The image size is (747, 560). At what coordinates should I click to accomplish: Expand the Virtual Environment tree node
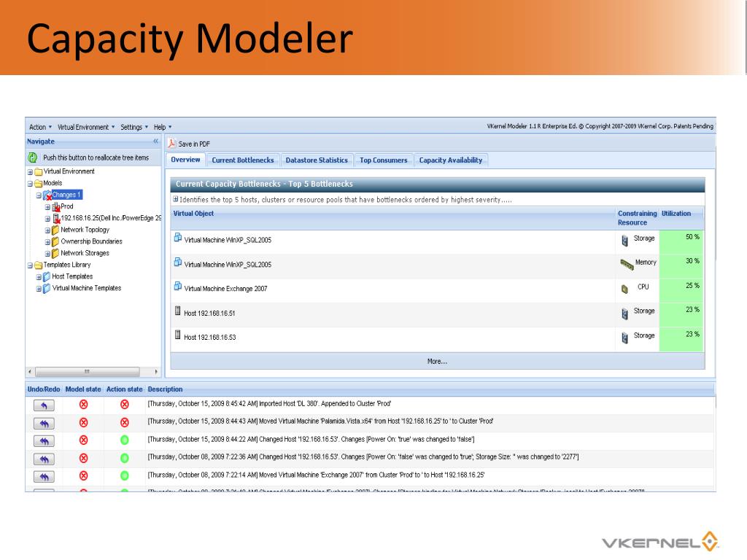pos(30,172)
